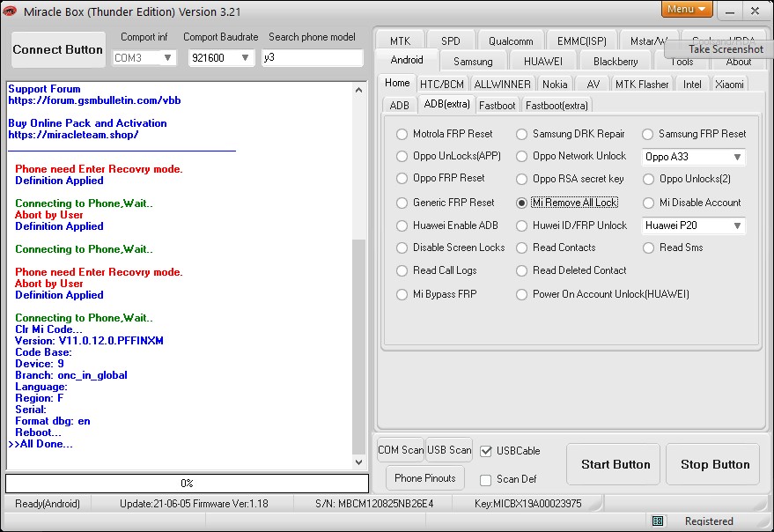Switch to the MTK Flasher sub-tab
Image resolution: width=774 pixels, height=532 pixels.
pos(642,85)
